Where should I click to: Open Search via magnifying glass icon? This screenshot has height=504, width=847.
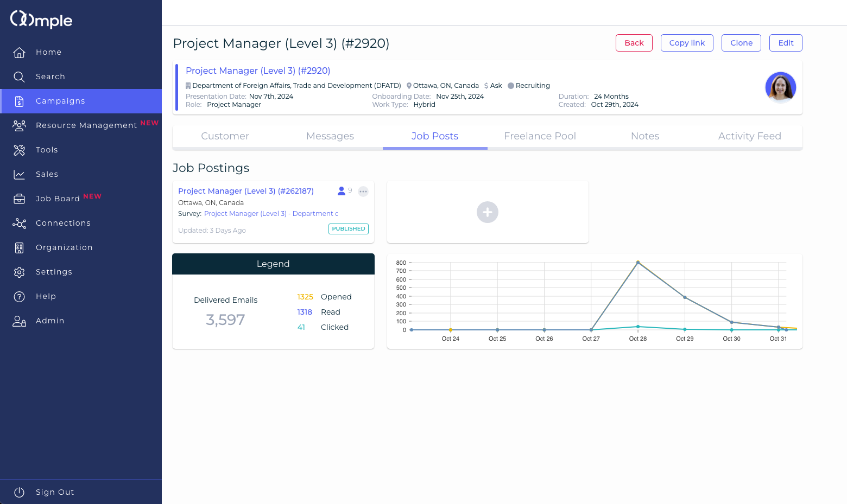(20, 77)
